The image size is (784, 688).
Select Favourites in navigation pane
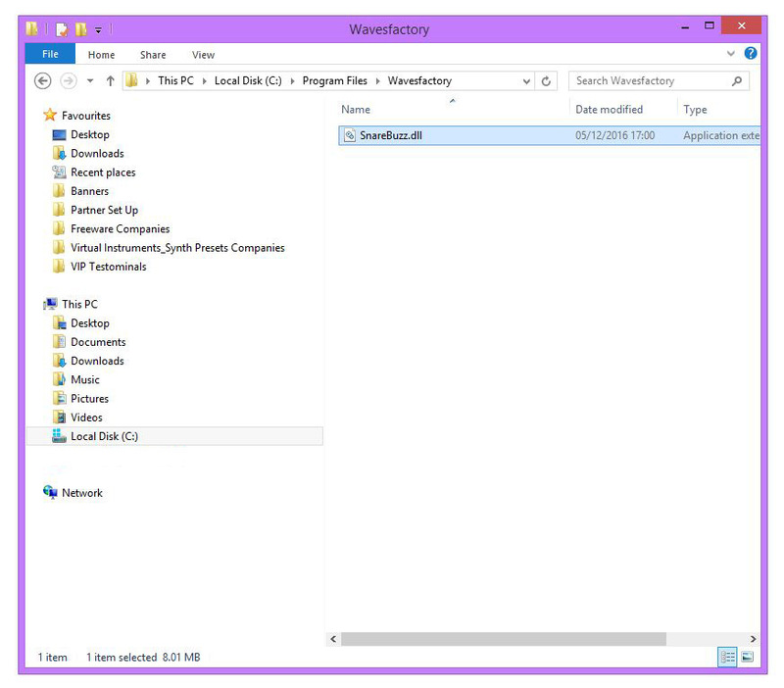point(85,116)
